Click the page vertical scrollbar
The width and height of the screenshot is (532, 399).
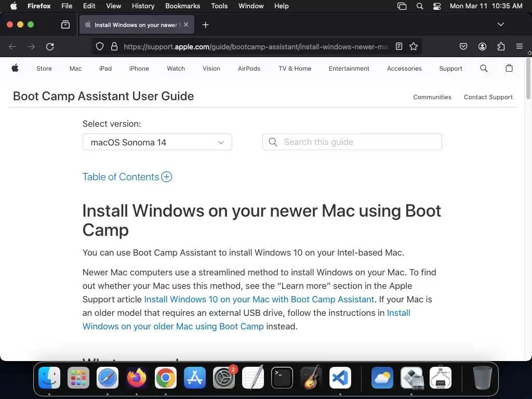(528, 79)
